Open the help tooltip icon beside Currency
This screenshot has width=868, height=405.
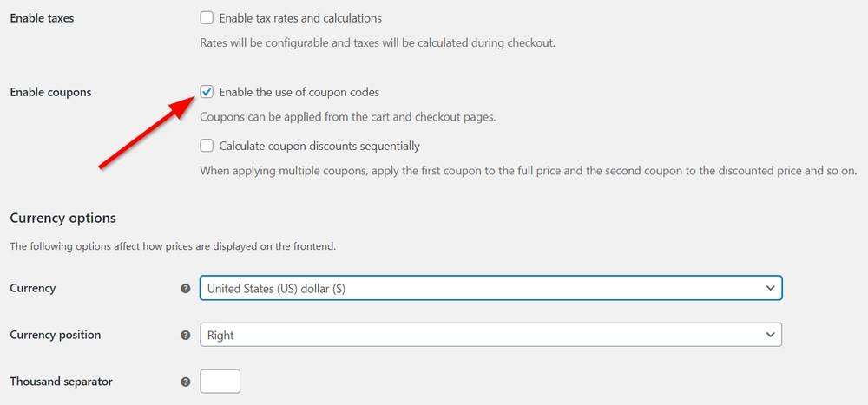point(186,289)
